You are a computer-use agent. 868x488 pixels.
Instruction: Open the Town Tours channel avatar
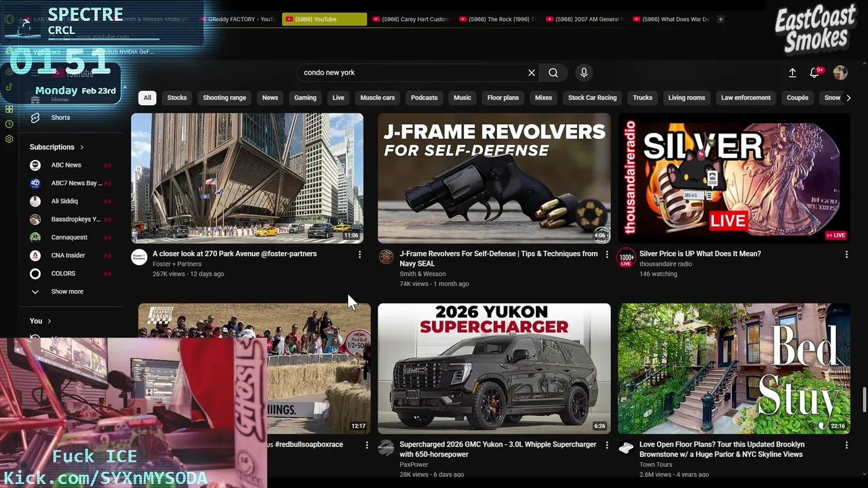(626, 448)
